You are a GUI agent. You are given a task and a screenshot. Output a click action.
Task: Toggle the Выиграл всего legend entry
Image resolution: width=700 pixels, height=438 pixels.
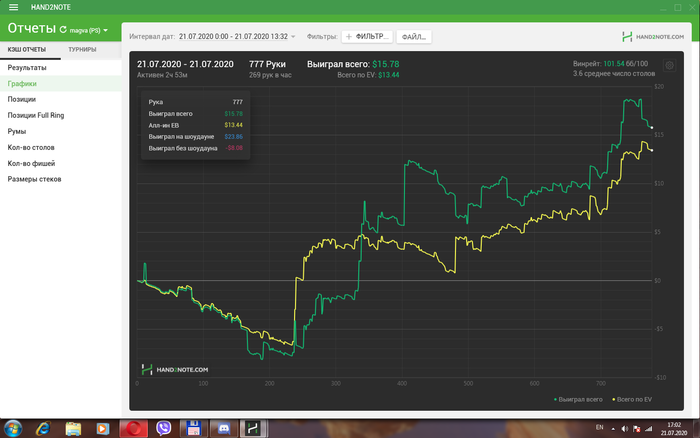tap(578, 399)
